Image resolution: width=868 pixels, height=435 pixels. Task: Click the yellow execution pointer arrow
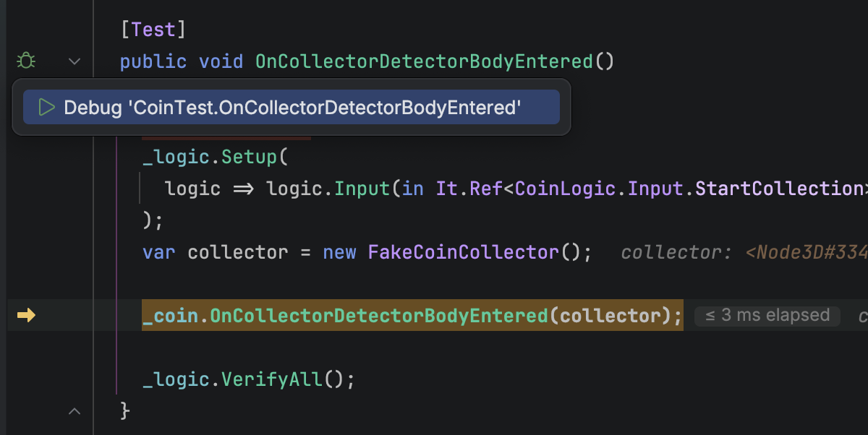tap(26, 315)
